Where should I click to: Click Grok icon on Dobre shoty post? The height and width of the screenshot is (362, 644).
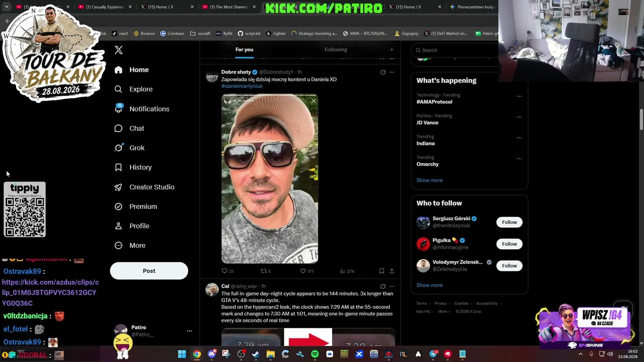pyautogui.click(x=383, y=72)
